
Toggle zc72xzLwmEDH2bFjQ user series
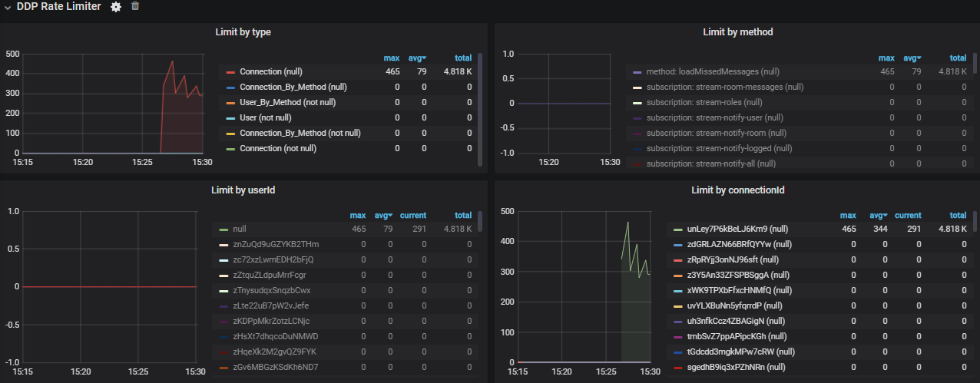(273, 259)
